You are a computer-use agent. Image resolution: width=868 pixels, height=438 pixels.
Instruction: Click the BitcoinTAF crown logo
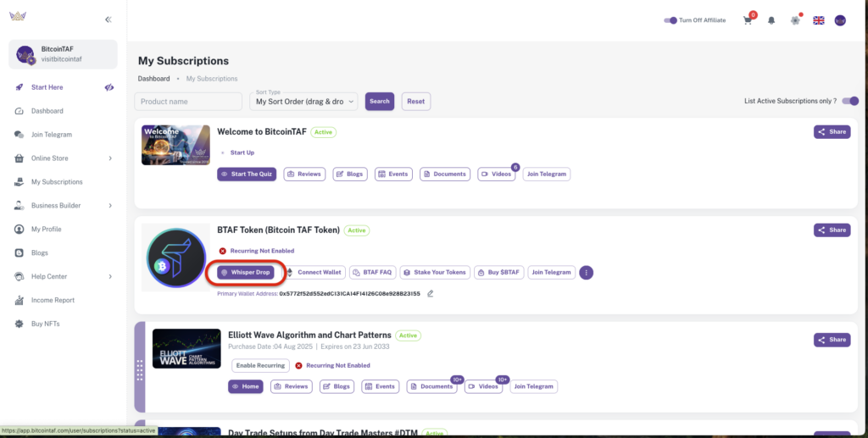pos(17,16)
